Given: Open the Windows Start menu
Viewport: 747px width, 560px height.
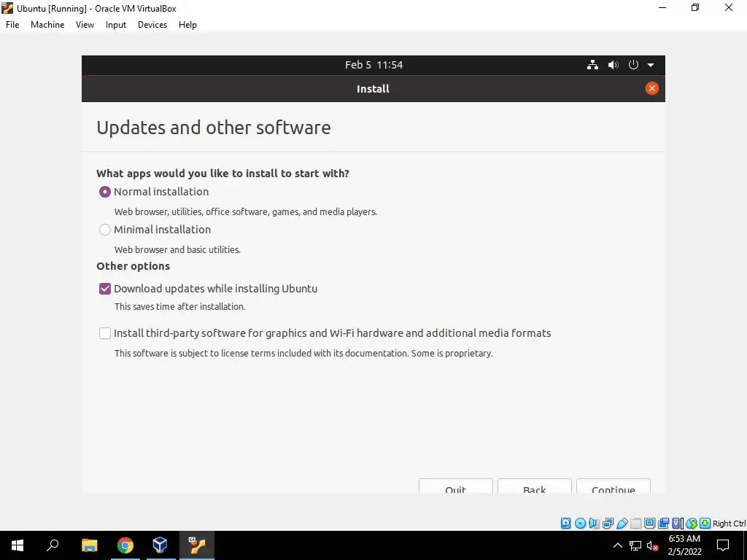Looking at the screenshot, I should point(18,545).
